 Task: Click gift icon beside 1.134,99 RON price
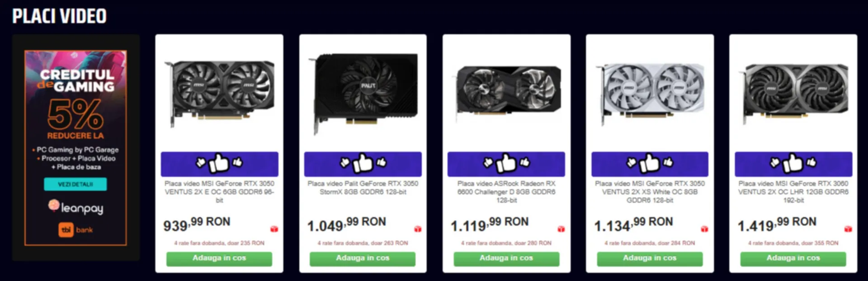point(704,229)
